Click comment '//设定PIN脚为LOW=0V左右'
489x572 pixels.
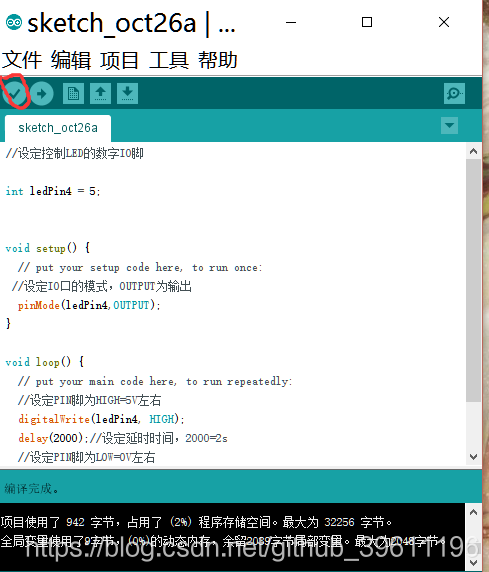(86, 457)
